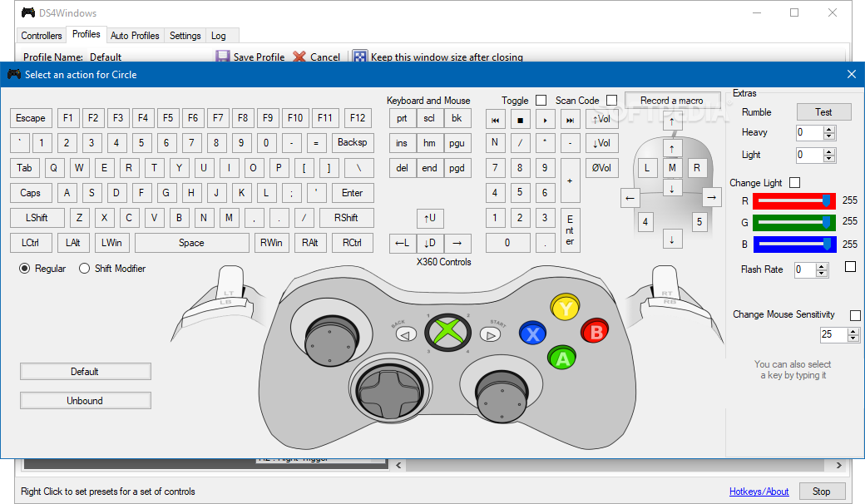
Task: Click the Save Profile disk icon
Action: (222, 57)
